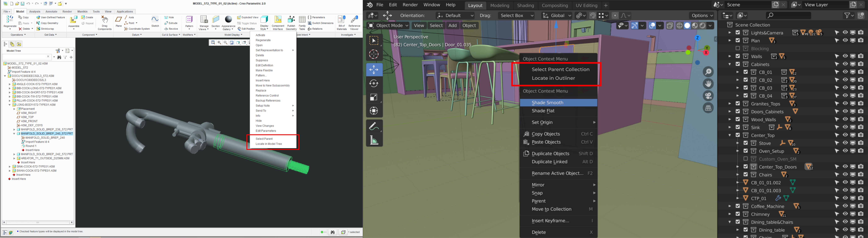Click Suppress in Creo context menu

pos(262,61)
